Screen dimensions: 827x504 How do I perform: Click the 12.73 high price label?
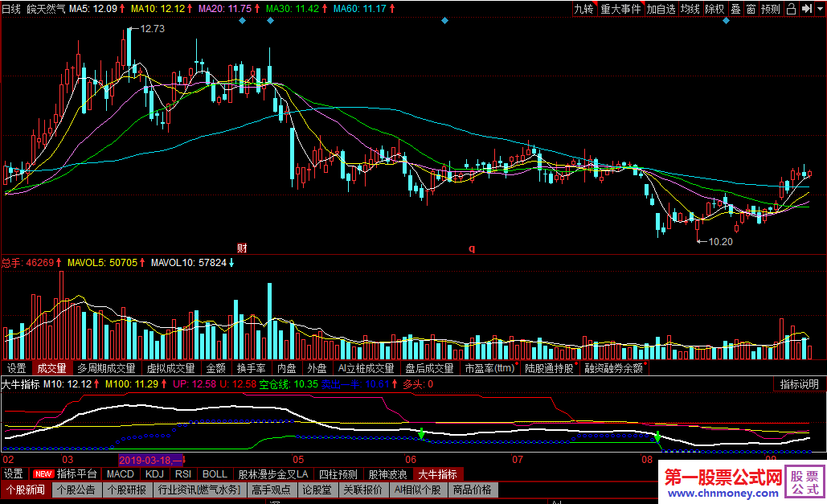coord(153,28)
